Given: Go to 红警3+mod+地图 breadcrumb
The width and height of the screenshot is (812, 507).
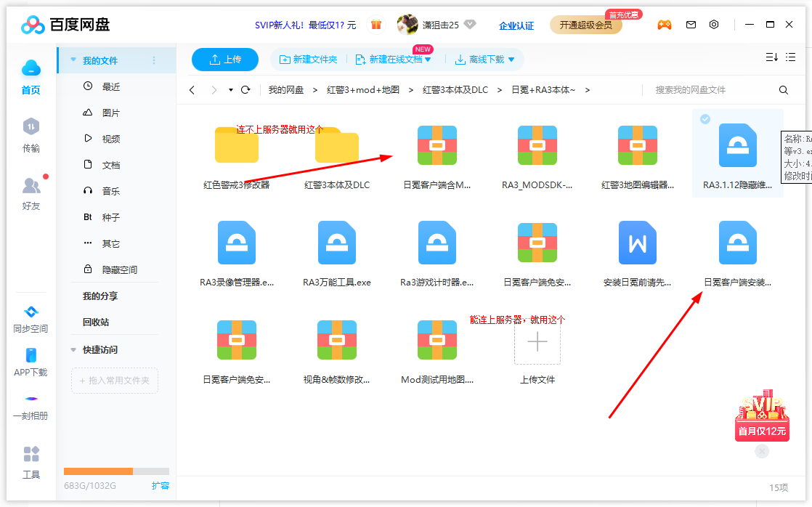Looking at the screenshot, I should tap(363, 90).
